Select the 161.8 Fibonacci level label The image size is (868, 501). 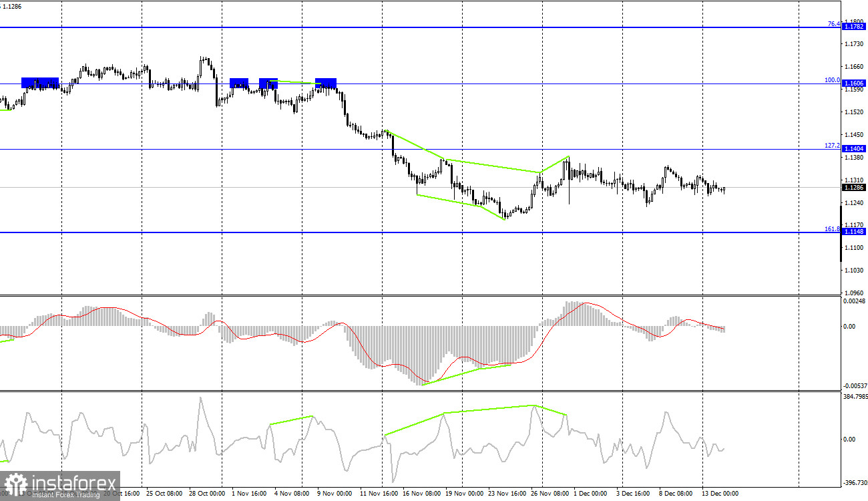[833, 228]
